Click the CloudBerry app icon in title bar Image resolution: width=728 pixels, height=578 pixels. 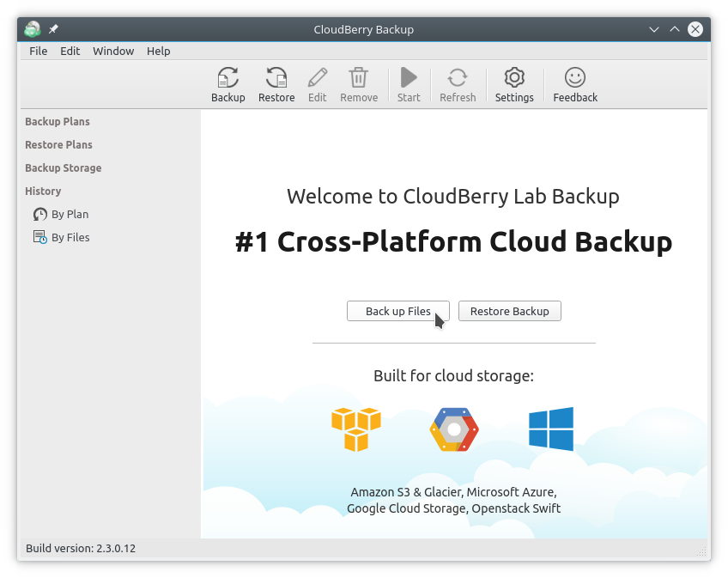(33, 29)
